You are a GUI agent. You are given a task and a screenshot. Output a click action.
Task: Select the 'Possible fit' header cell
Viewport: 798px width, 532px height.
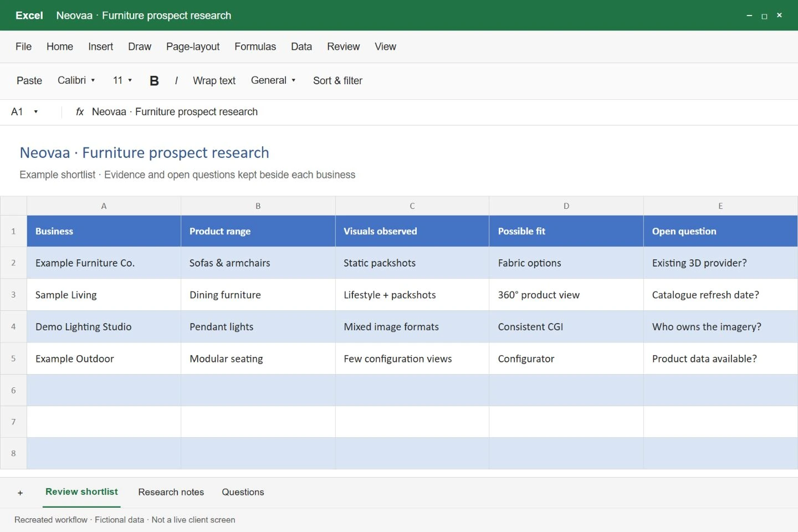click(x=566, y=231)
